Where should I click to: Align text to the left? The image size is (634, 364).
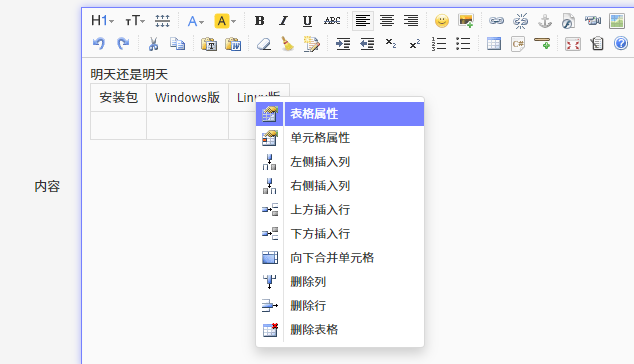tap(363, 21)
